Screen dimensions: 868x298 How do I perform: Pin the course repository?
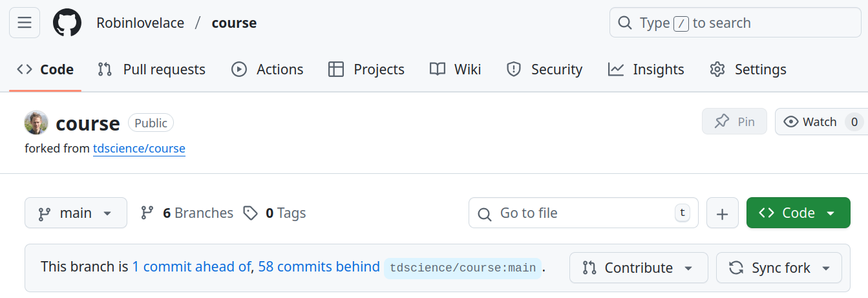tap(734, 122)
